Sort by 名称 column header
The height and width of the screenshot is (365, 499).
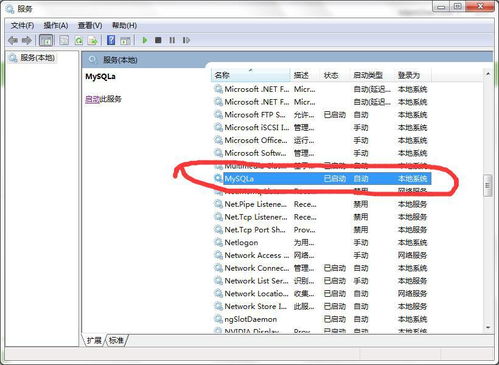[x=250, y=75]
